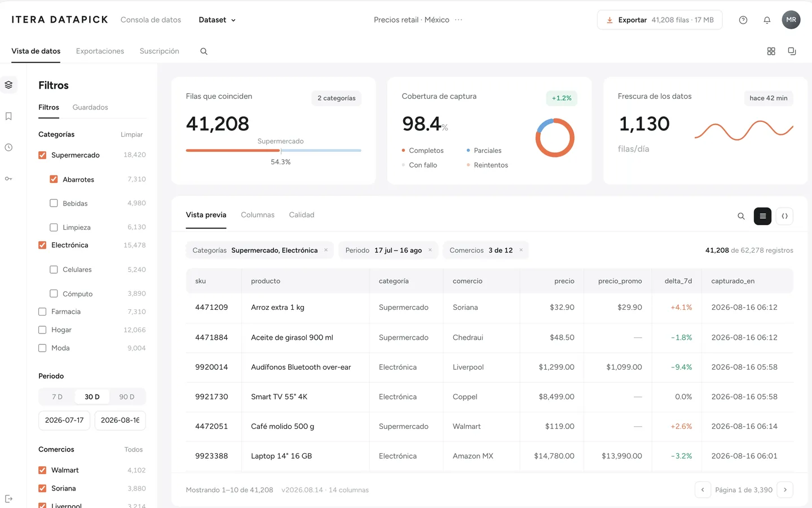Image resolution: width=812 pixels, height=508 pixels.
Task: Check the Celulares subcategory
Action: click(x=54, y=270)
